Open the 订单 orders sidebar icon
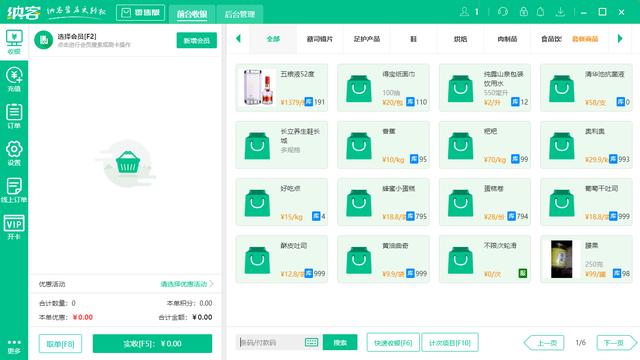Image resolution: width=640 pixels, height=360 pixels. (x=14, y=116)
